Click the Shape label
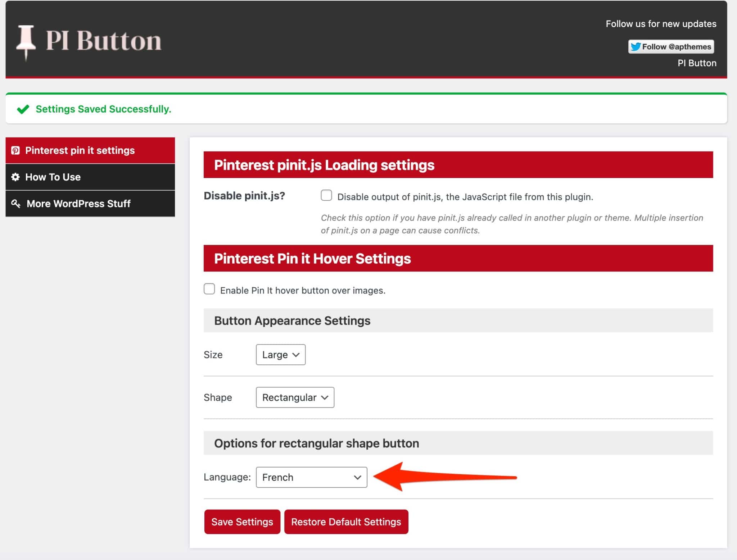Viewport: 737px width, 560px height. pyautogui.click(x=218, y=397)
